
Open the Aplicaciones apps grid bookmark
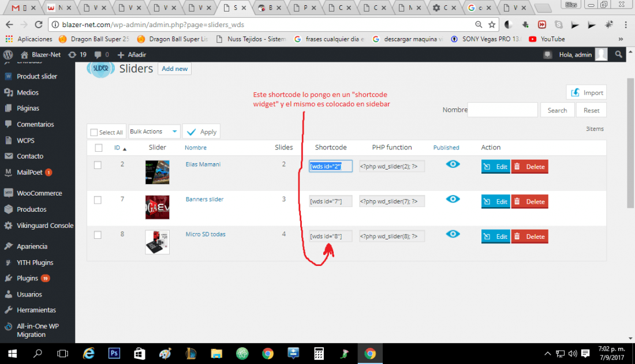(x=29, y=39)
